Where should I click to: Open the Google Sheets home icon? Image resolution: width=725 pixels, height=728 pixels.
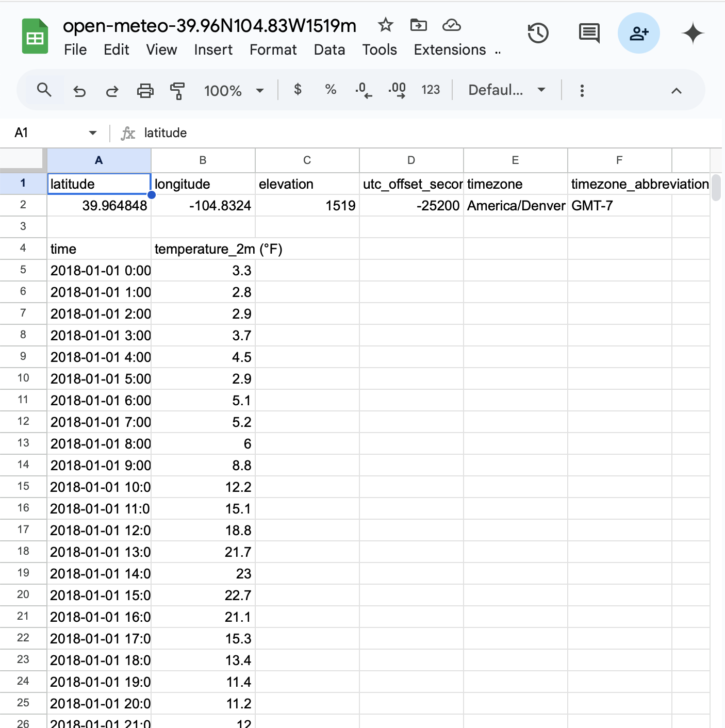35,36
